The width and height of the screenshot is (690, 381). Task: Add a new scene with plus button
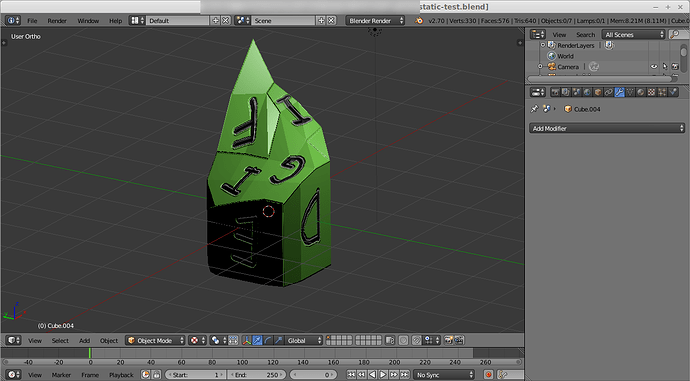[321, 21]
